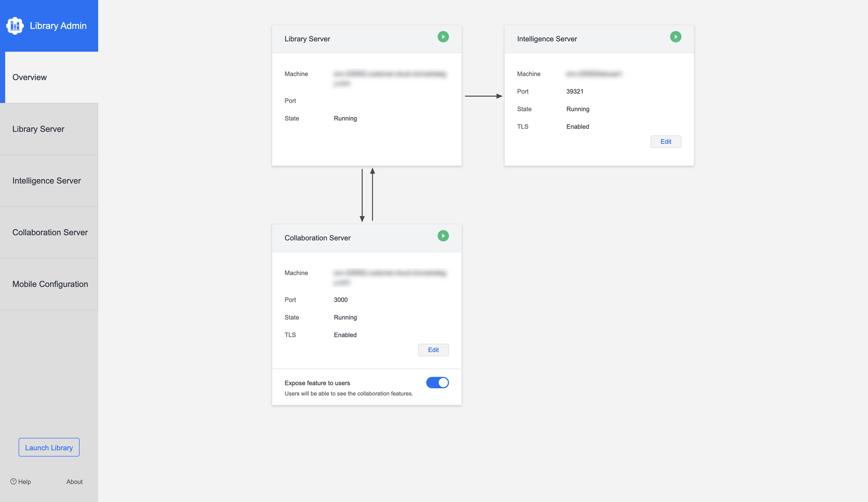Click arrow pointing to Intelligence Server

[x=483, y=96]
